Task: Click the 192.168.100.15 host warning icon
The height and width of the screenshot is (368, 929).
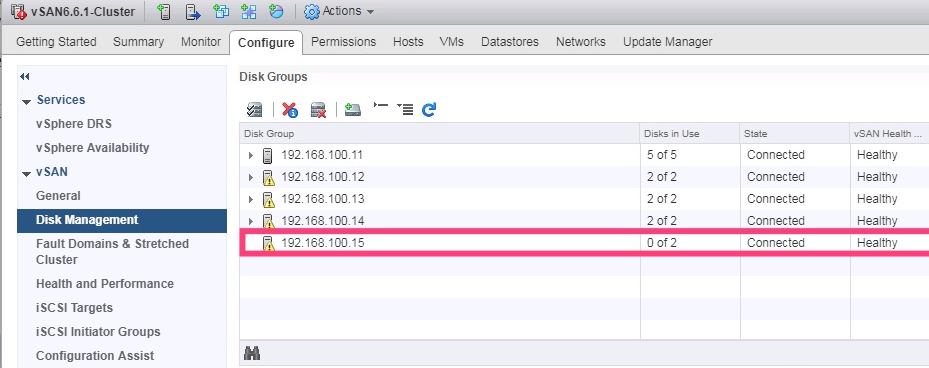Action: 268,244
